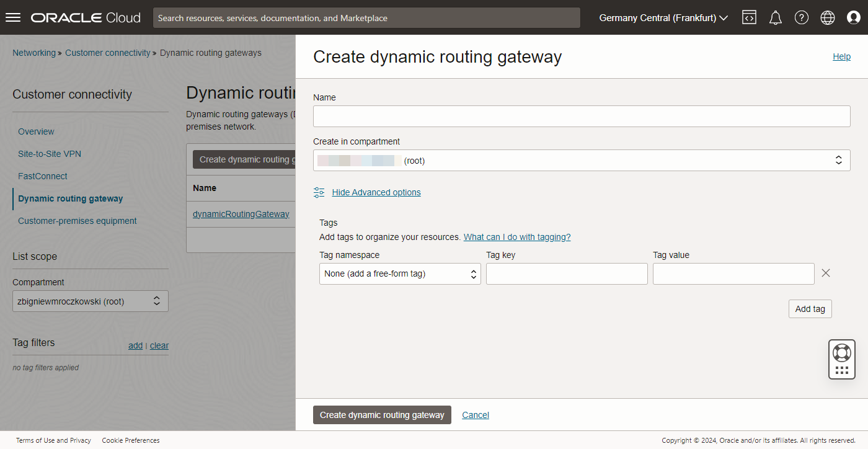Screen dimensions: 868x449
Task: Remove tag row with the X icon
Action: click(826, 273)
